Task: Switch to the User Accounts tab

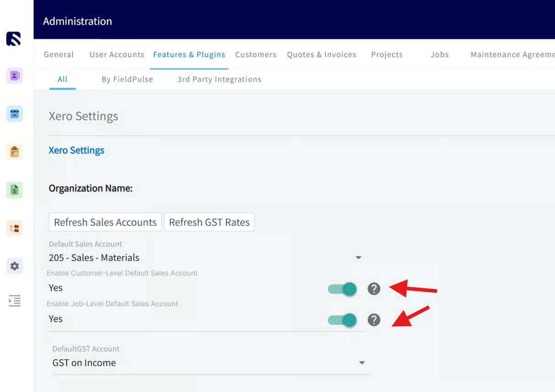Action: [x=117, y=54]
